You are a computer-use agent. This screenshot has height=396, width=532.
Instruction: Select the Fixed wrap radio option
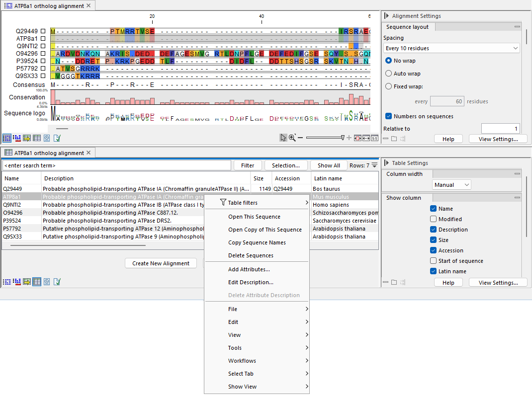tap(389, 86)
